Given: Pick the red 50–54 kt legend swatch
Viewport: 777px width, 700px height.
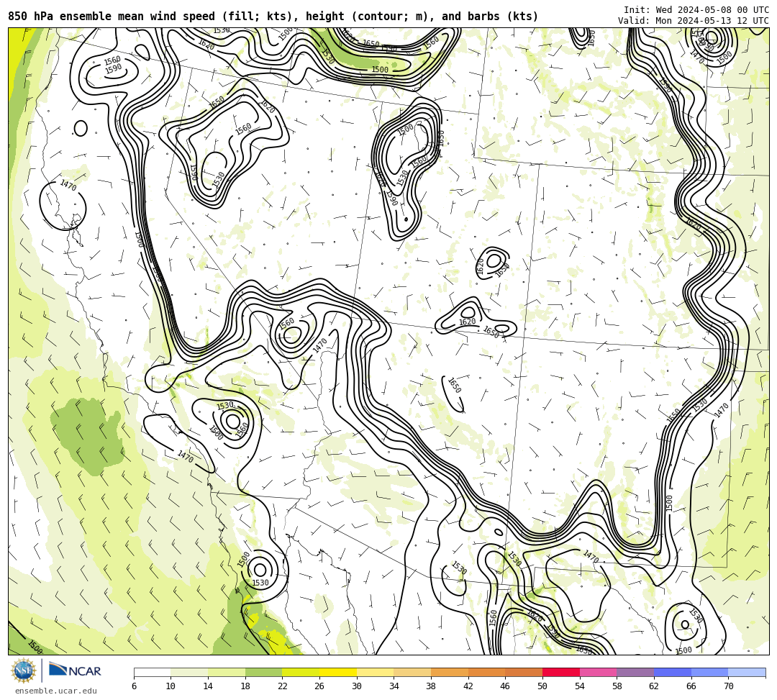Looking at the screenshot, I should click(x=561, y=672).
